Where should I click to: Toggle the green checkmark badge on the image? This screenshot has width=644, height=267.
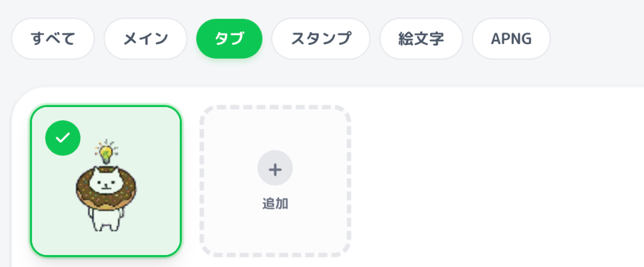coord(63,138)
